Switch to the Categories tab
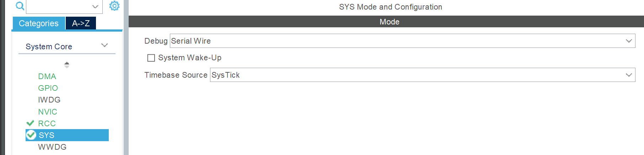The width and height of the screenshot is (644, 155). coord(39,23)
